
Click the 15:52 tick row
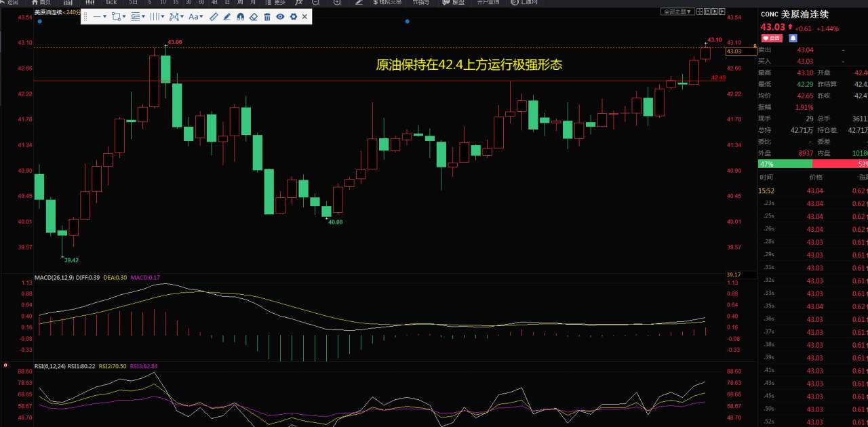813,190
